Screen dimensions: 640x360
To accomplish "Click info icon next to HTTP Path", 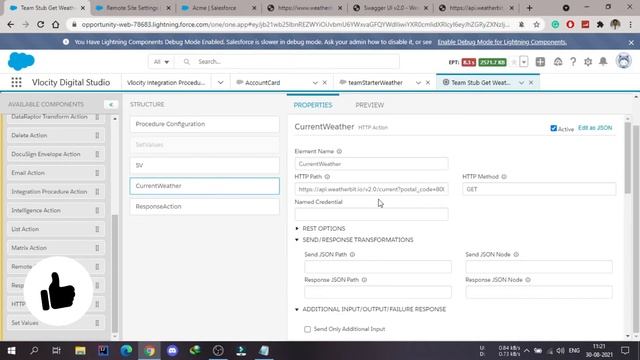I will click(327, 177).
